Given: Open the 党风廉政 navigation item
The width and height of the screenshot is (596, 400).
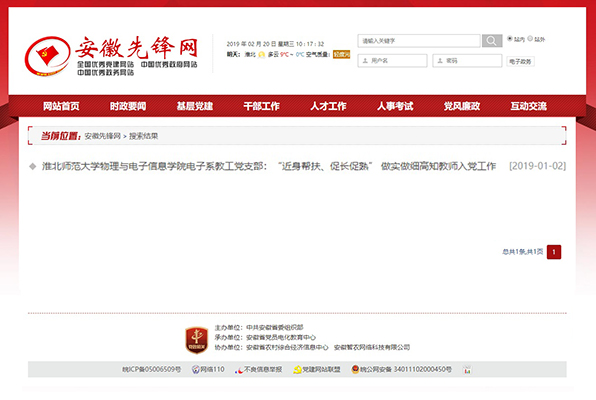Looking at the screenshot, I should (x=462, y=106).
